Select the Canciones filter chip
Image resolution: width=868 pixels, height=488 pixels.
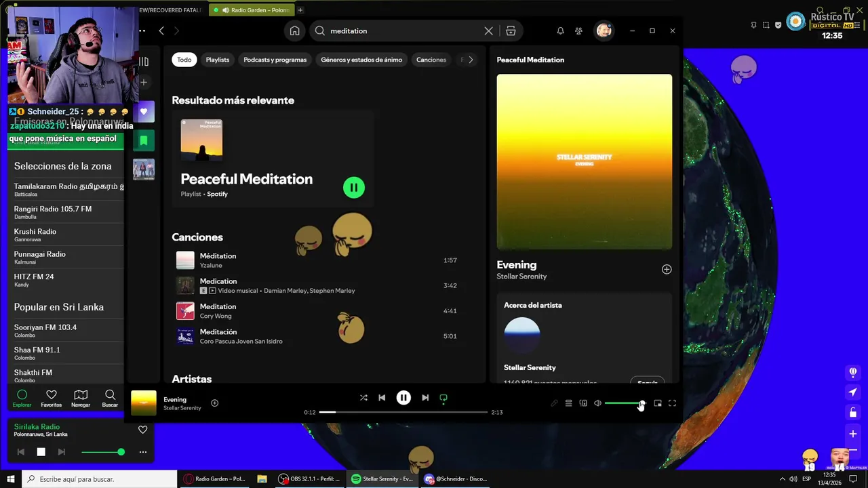431,60
